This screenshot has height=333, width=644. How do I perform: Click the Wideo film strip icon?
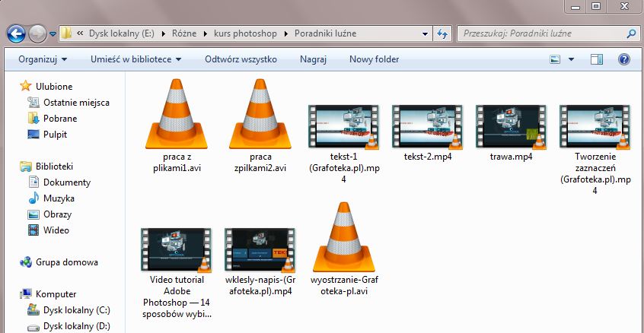(x=33, y=230)
